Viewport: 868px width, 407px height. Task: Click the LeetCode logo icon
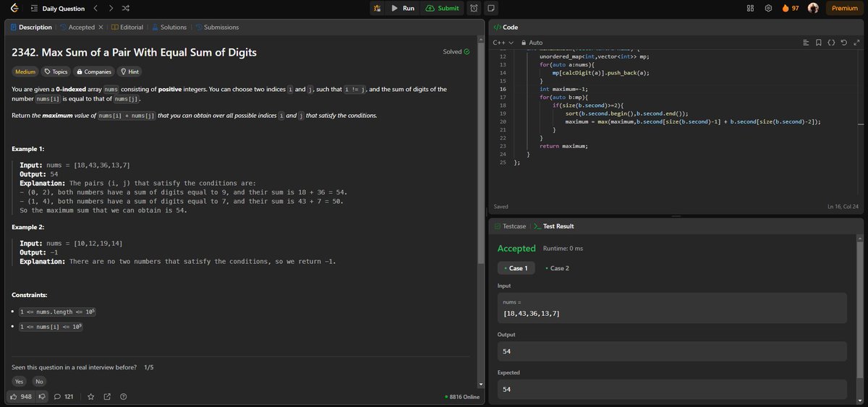pos(14,8)
